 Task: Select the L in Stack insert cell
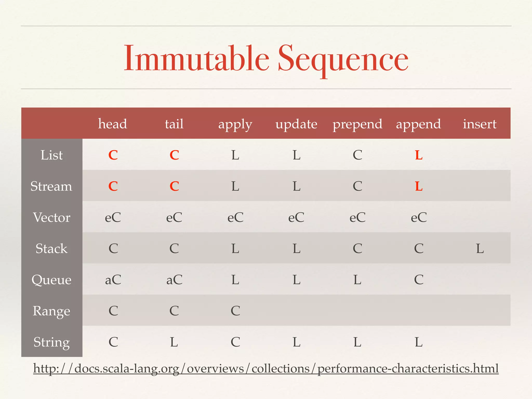pos(480,249)
